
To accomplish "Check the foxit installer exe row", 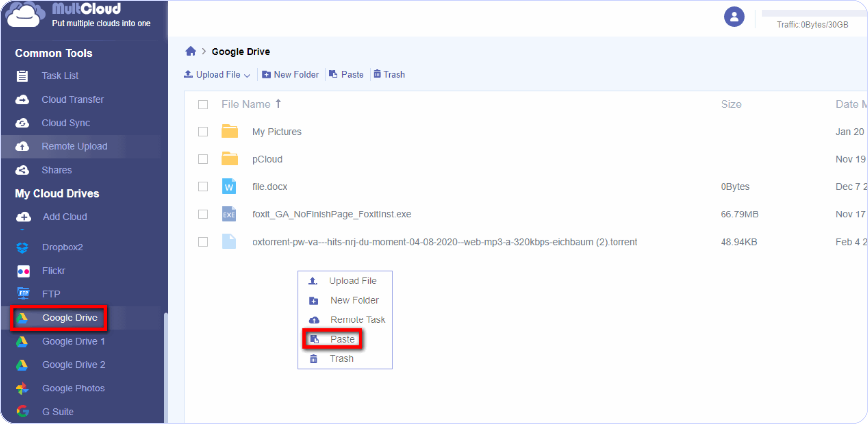I will (203, 214).
